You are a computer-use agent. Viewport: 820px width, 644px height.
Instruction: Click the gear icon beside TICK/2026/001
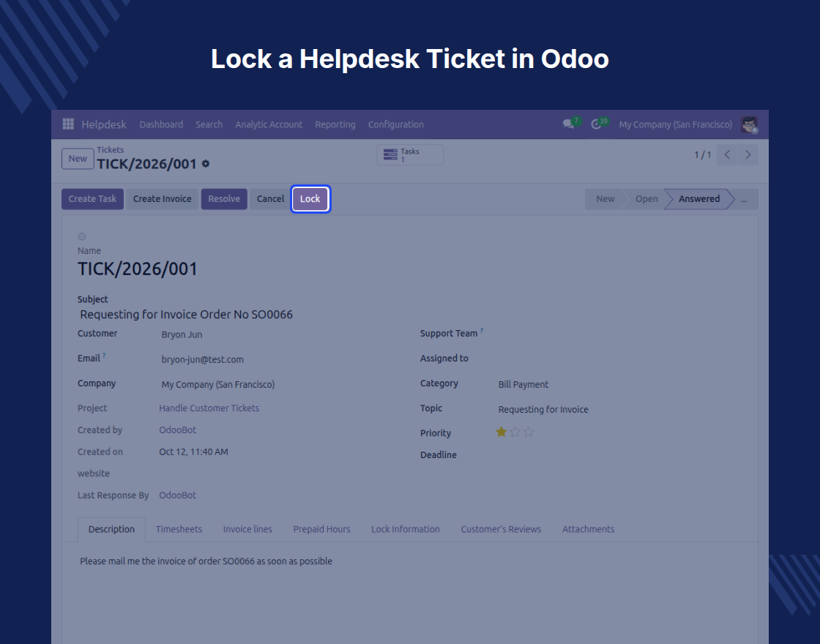(x=206, y=164)
